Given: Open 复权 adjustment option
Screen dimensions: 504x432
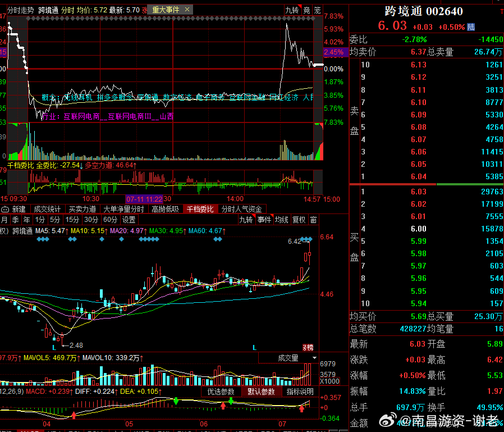Looking at the screenshot, I should pos(299,220).
